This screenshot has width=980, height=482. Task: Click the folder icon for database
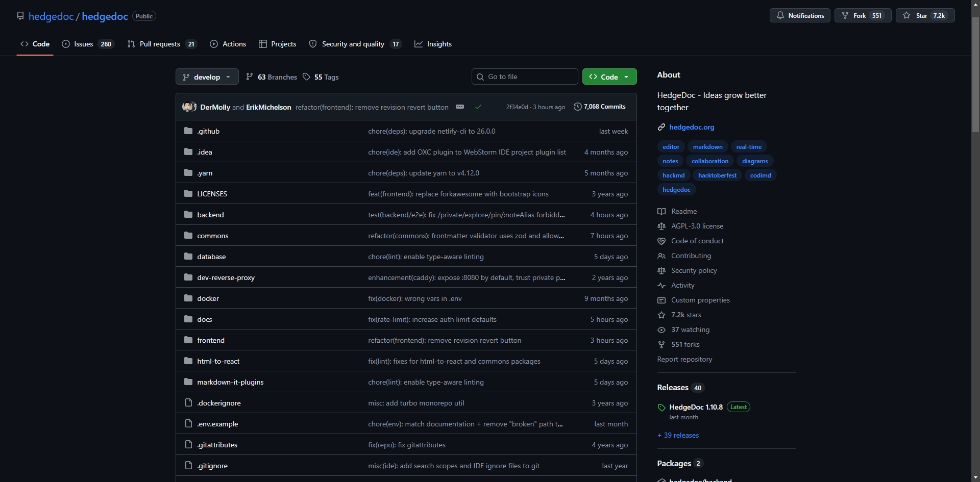coord(188,257)
